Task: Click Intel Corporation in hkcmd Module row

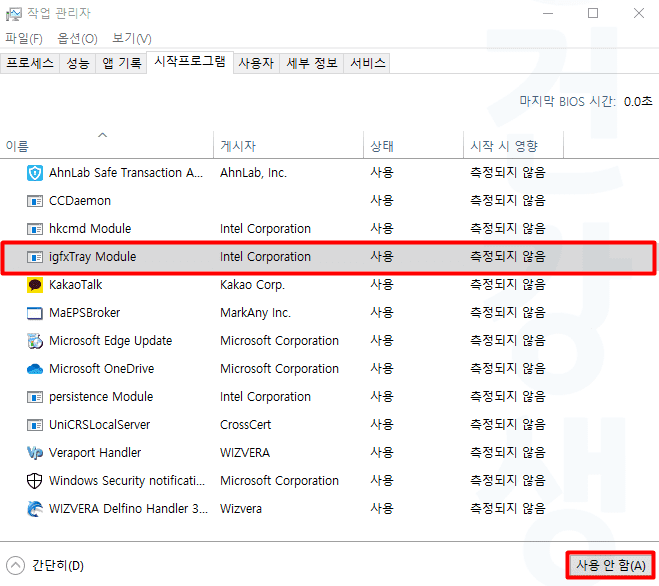Action: pos(265,229)
